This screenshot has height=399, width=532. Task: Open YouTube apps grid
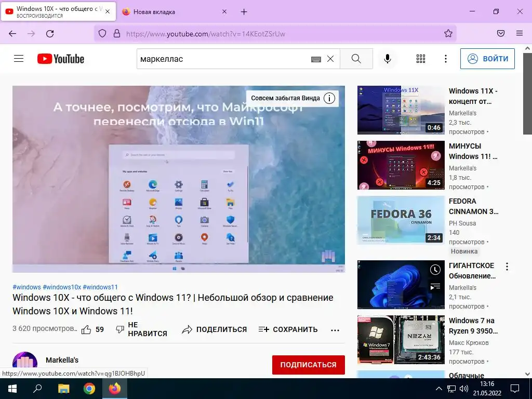point(421,59)
